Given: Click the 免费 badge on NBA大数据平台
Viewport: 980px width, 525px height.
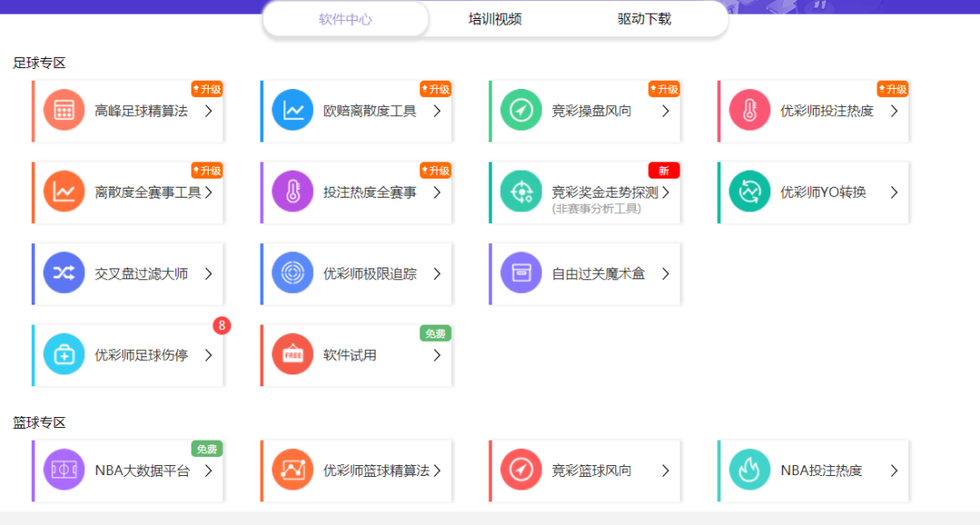Looking at the screenshot, I should tap(207, 449).
